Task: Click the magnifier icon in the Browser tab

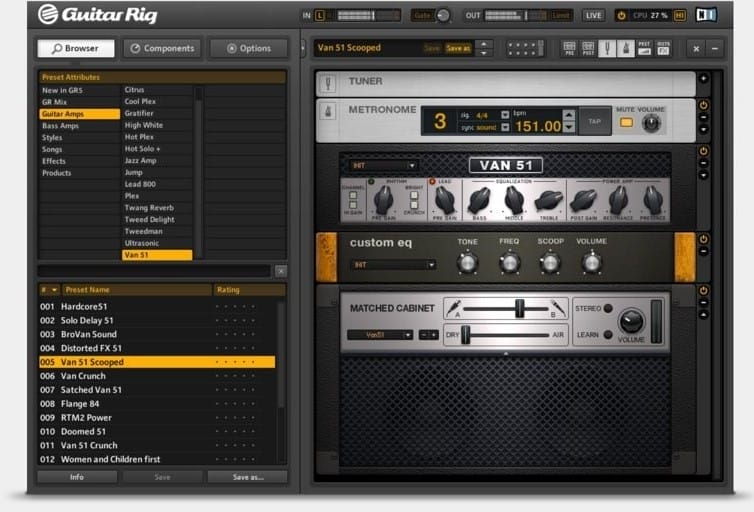Action: pyautogui.click(x=57, y=49)
